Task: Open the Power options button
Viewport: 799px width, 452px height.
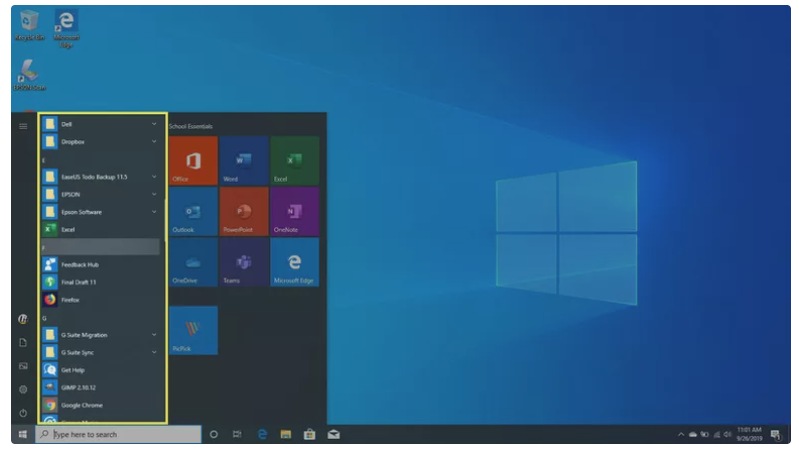Action: click(x=23, y=413)
